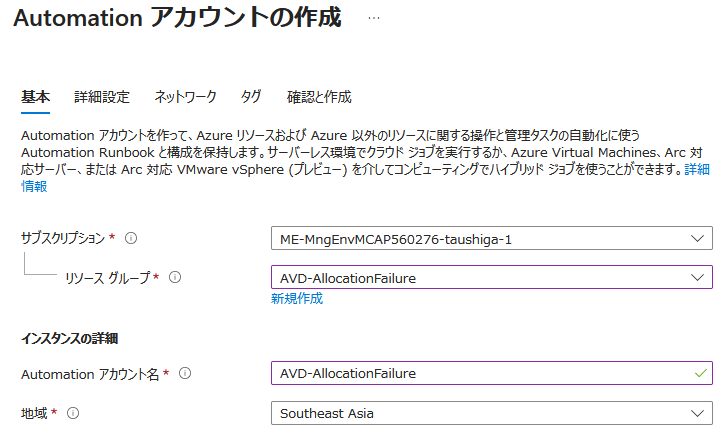Click the chevron arrow on リソース グループ dropdown
This screenshot has height=444, width=727.
point(696,277)
